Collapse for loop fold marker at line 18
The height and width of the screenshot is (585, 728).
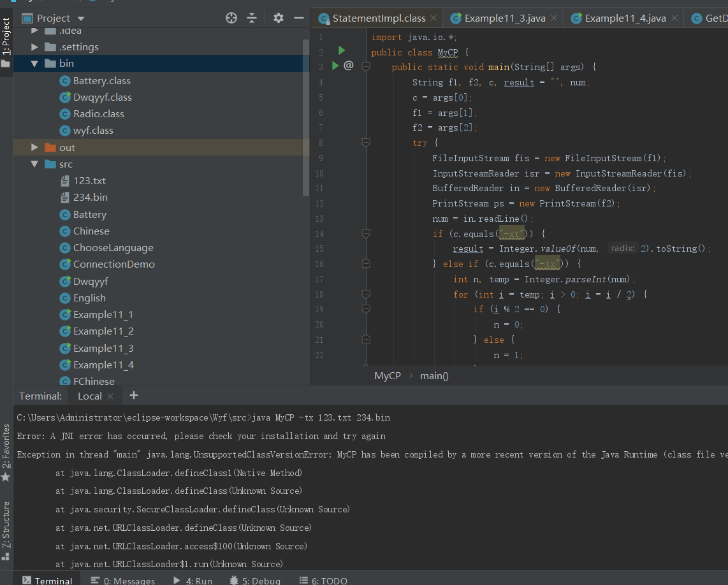(x=366, y=294)
